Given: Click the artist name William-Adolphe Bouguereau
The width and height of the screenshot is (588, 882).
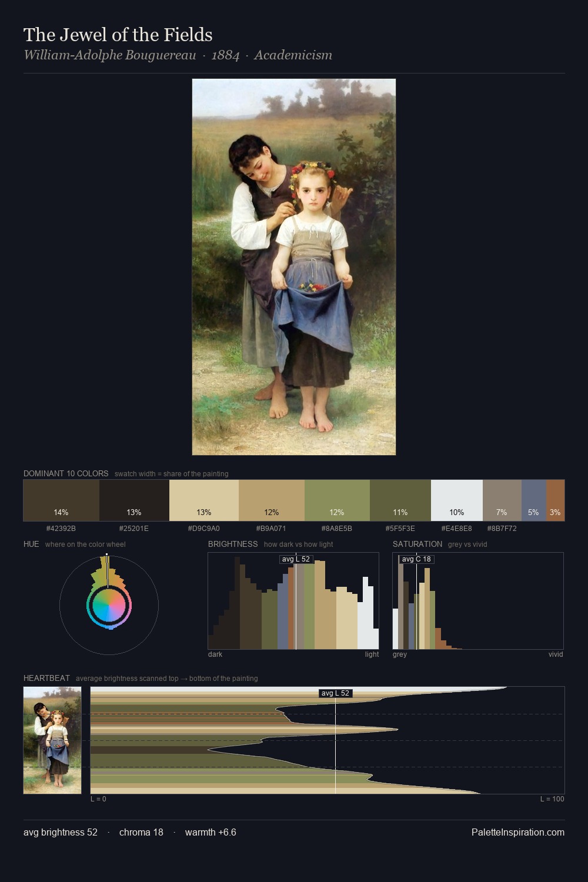Looking at the screenshot, I should [110, 55].
